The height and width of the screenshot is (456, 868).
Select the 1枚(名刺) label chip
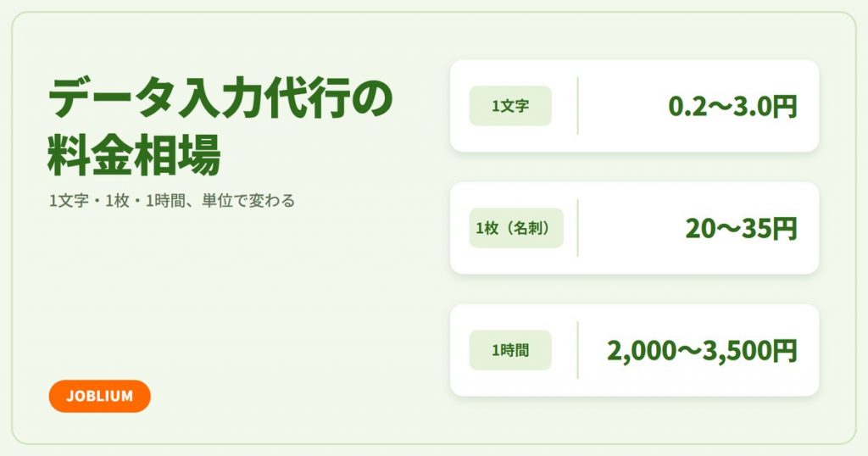tap(516, 228)
